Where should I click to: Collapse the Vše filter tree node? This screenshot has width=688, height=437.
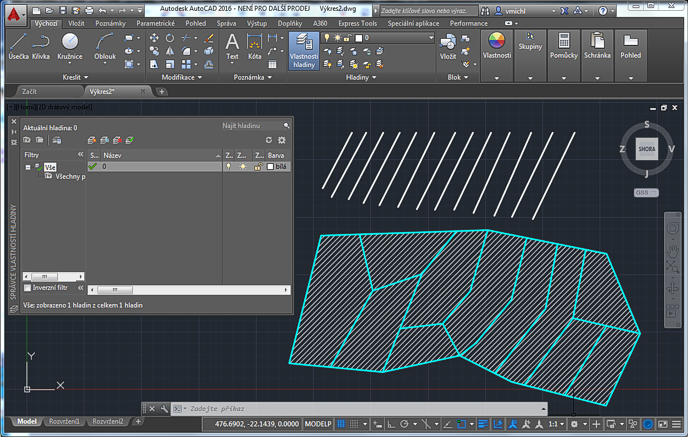tap(28, 167)
